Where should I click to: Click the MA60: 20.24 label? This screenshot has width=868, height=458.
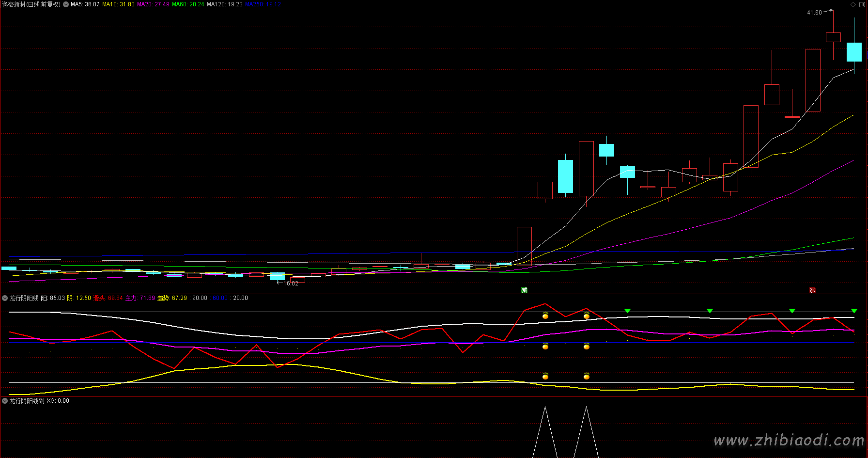point(188,4)
